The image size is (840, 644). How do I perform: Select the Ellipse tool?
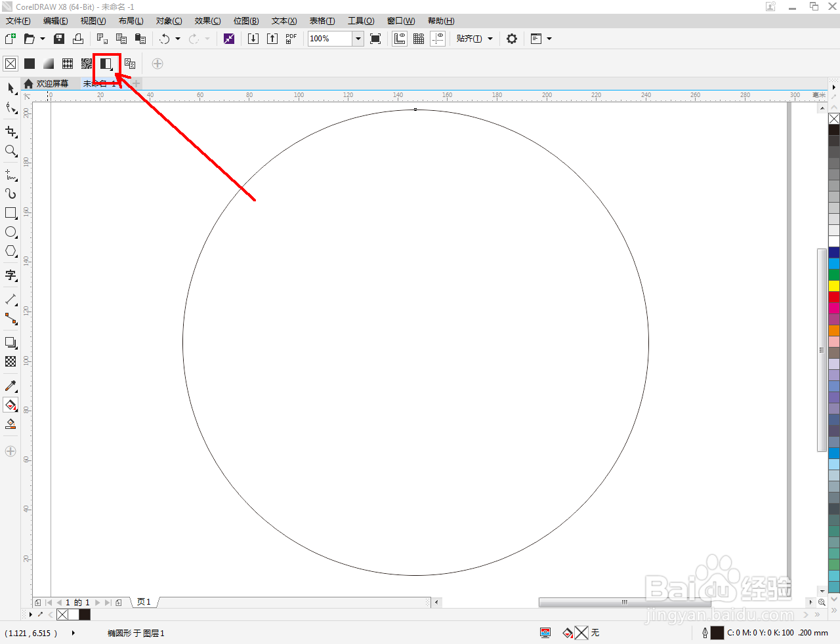point(11,232)
